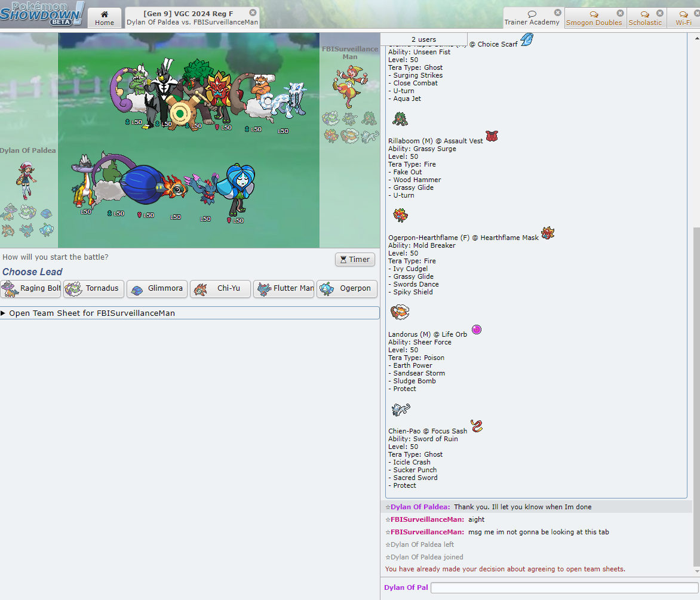Close the VGC 2024 Reg F battle tab
The image size is (700, 600).
(253, 13)
